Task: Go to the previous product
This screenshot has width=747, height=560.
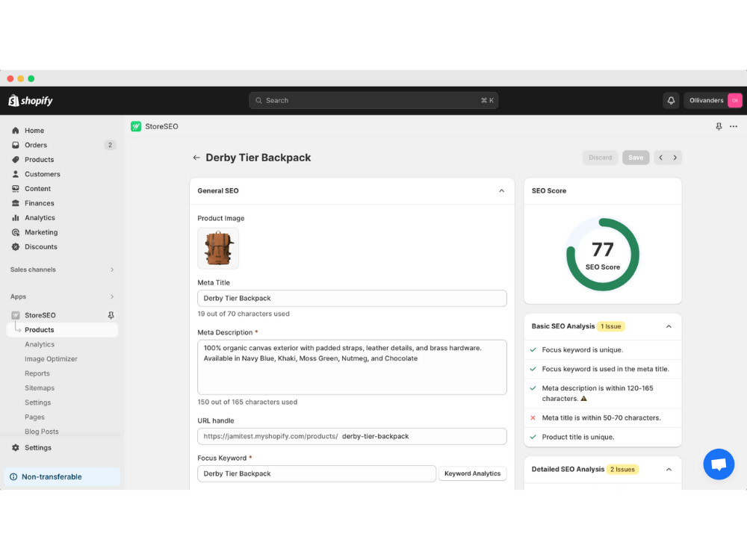Action: pyautogui.click(x=661, y=158)
